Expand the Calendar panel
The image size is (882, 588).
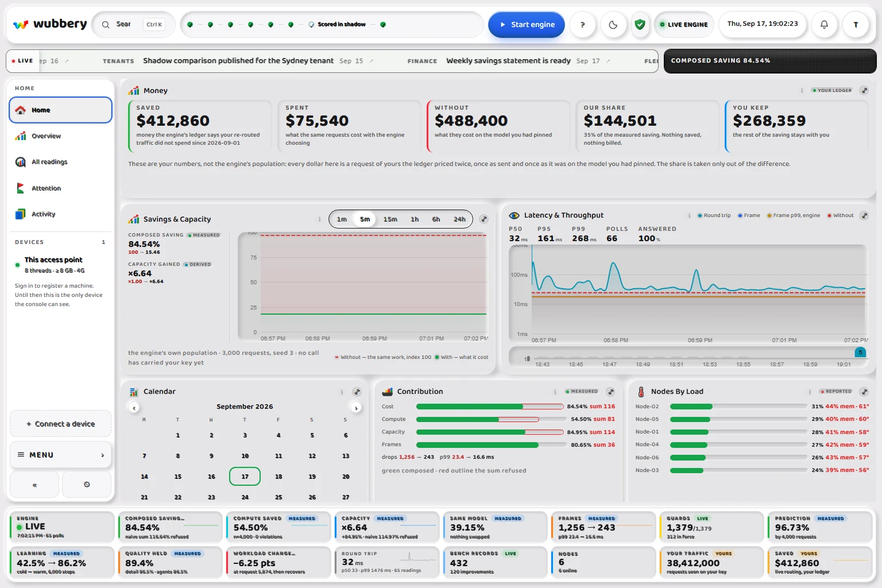pos(357,392)
